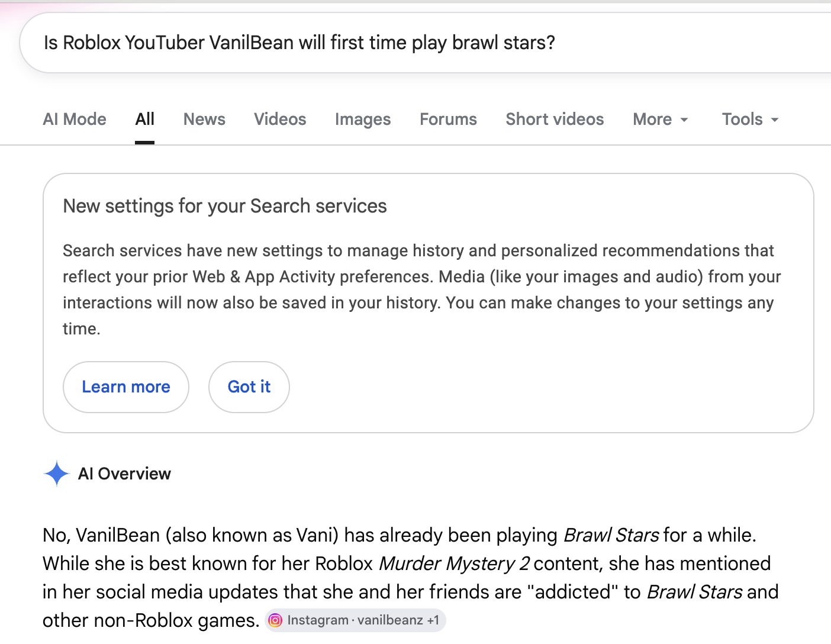Click the text 'No, VanilBean (also known as Vani)'
Screen dimensions: 831x644
click(x=191, y=535)
